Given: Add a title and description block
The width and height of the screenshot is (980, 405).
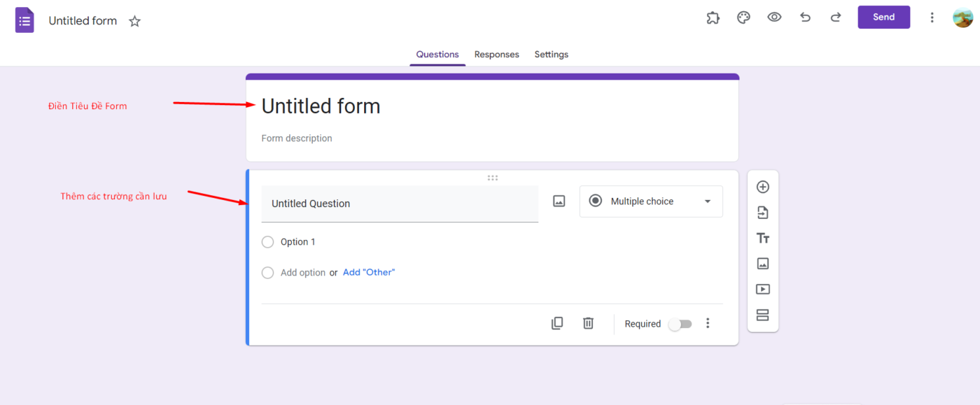Looking at the screenshot, I should [762, 238].
